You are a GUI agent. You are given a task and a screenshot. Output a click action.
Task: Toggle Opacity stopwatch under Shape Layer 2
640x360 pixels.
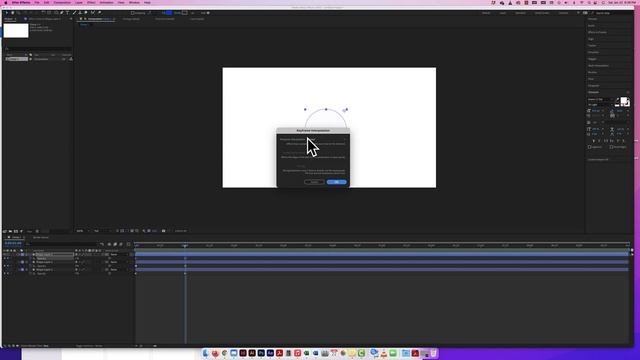click(34, 266)
